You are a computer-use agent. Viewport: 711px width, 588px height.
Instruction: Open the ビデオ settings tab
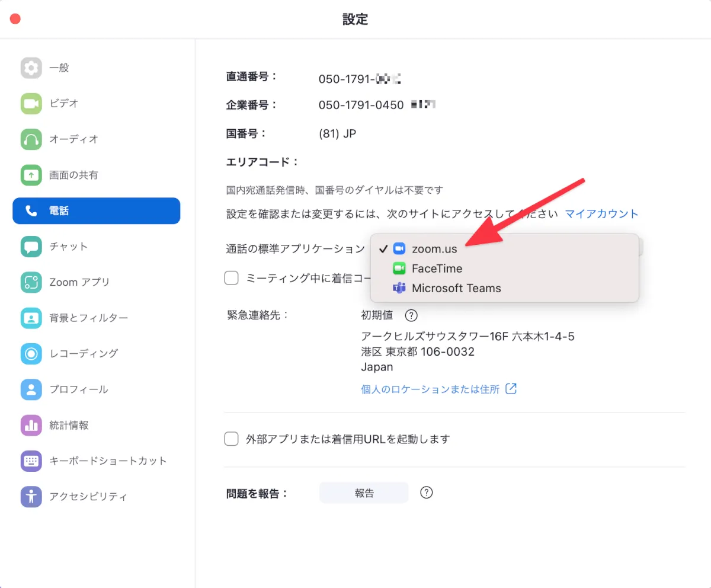point(96,104)
